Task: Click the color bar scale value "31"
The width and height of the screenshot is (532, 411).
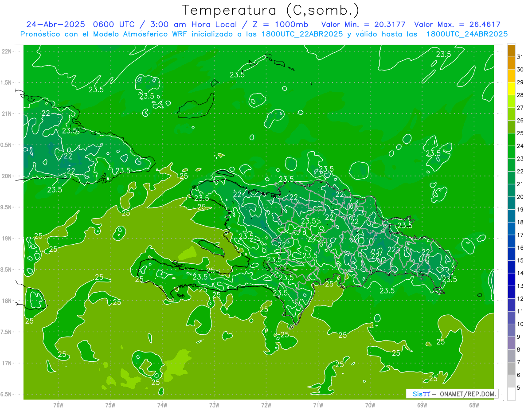Action: click(x=520, y=57)
